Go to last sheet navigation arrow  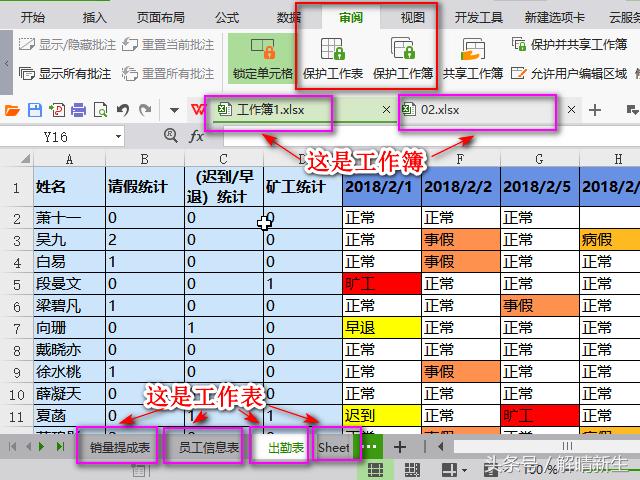coord(60,447)
